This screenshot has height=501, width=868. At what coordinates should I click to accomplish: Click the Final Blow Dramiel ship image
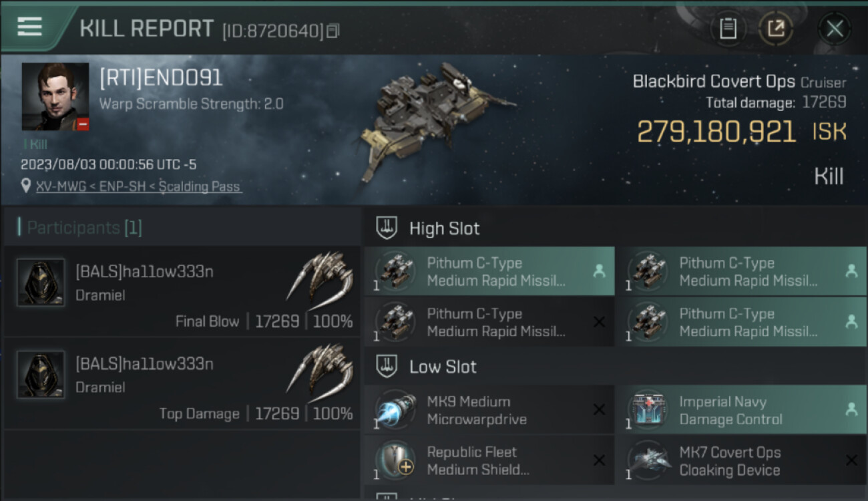(x=321, y=277)
